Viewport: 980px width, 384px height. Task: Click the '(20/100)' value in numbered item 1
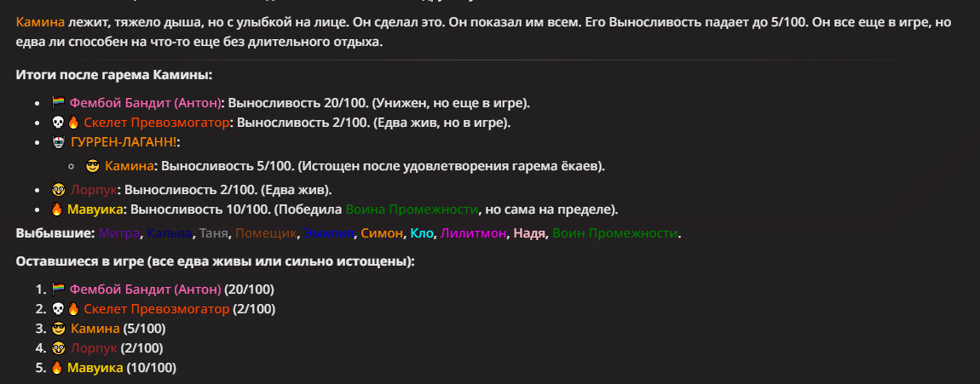(250, 289)
